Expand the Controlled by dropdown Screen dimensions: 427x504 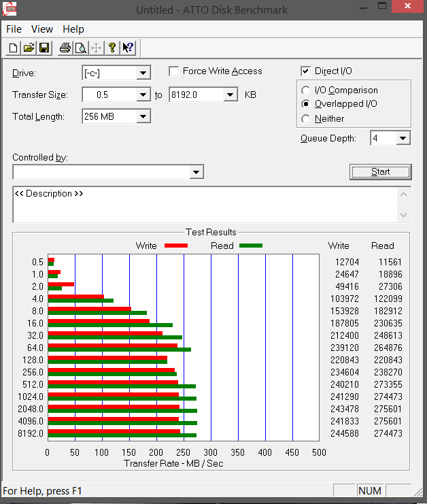pyautogui.click(x=196, y=172)
